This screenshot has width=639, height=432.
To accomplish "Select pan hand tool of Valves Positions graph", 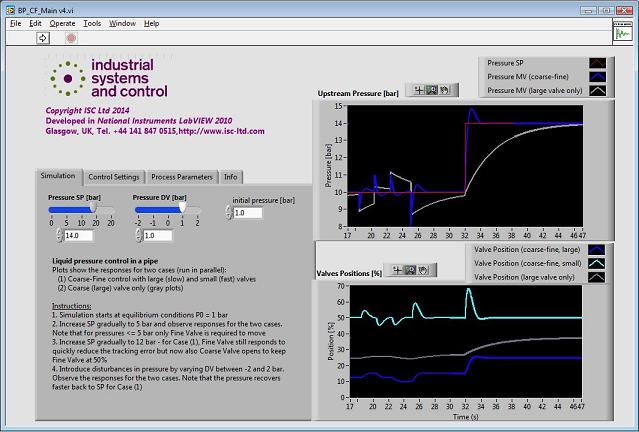I will [423, 270].
